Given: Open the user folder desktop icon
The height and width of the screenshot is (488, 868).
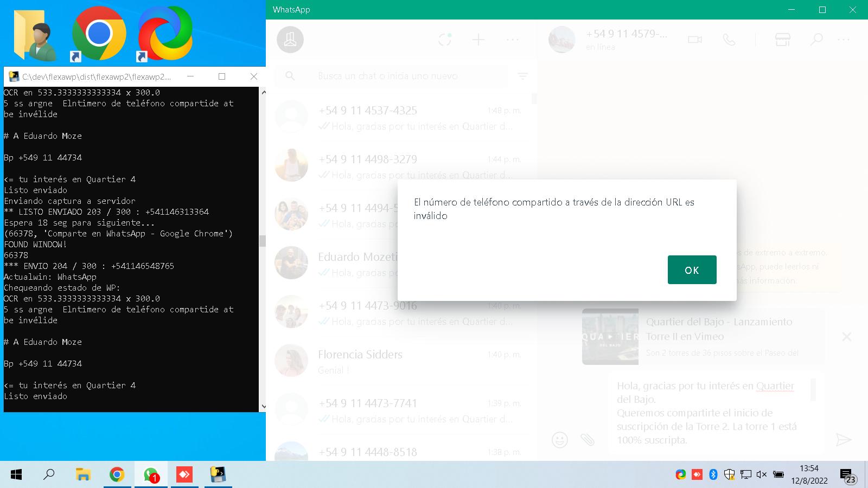Looking at the screenshot, I should 35,34.
